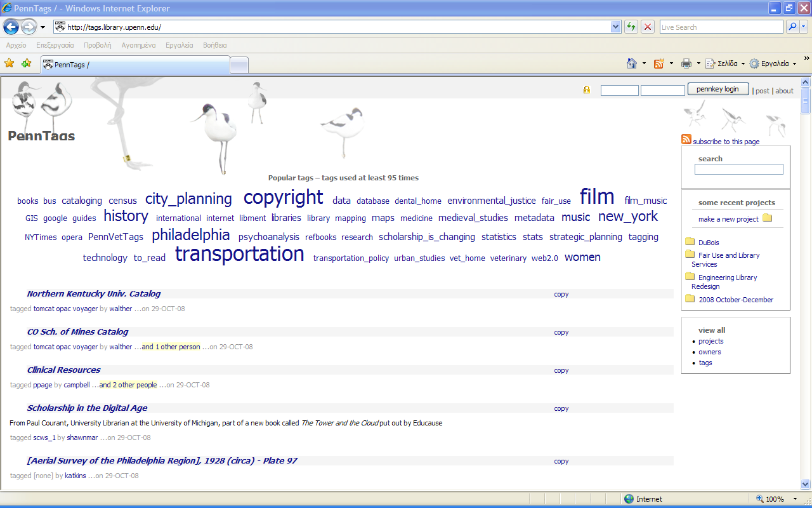Click the orange RSS icon beside subscribe
812x508 pixels.
coord(686,140)
